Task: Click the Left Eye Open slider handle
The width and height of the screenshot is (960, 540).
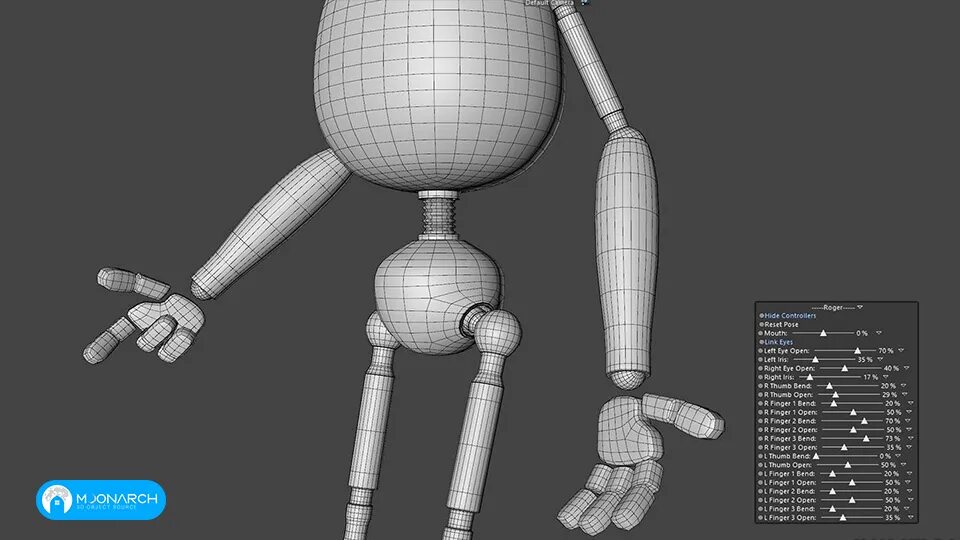Action: (858, 351)
